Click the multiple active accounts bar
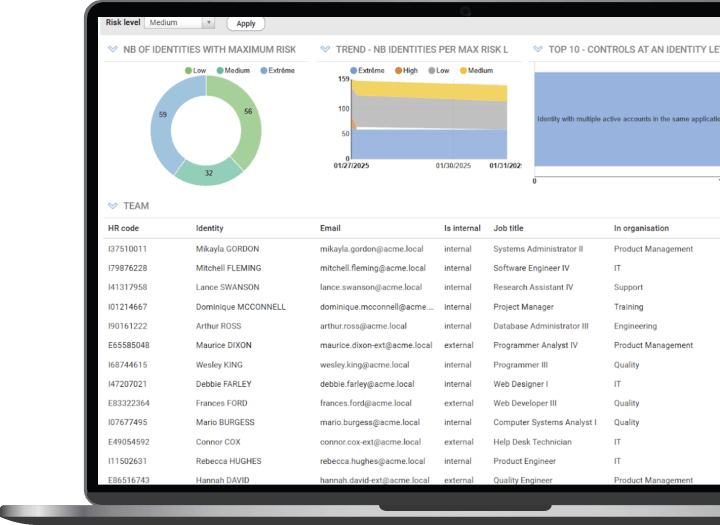The image size is (720, 525). tap(627, 119)
